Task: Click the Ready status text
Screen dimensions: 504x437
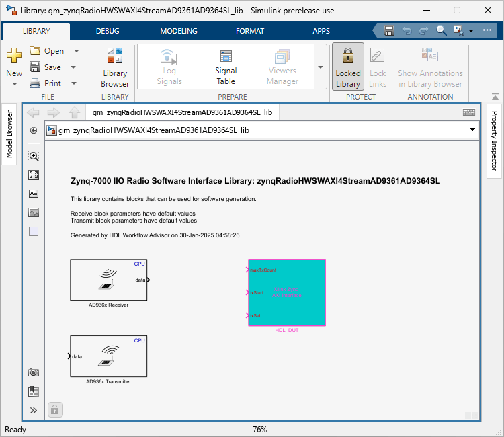Action: (x=15, y=430)
